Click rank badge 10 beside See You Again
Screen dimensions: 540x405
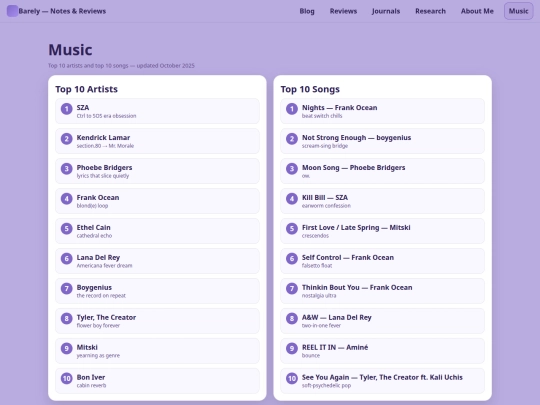tap(292, 378)
